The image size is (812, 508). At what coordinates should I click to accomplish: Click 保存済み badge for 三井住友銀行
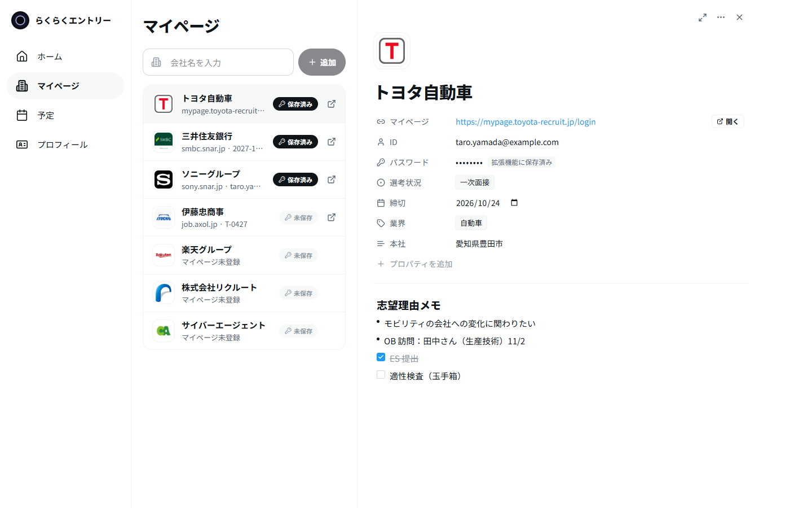click(295, 142)
